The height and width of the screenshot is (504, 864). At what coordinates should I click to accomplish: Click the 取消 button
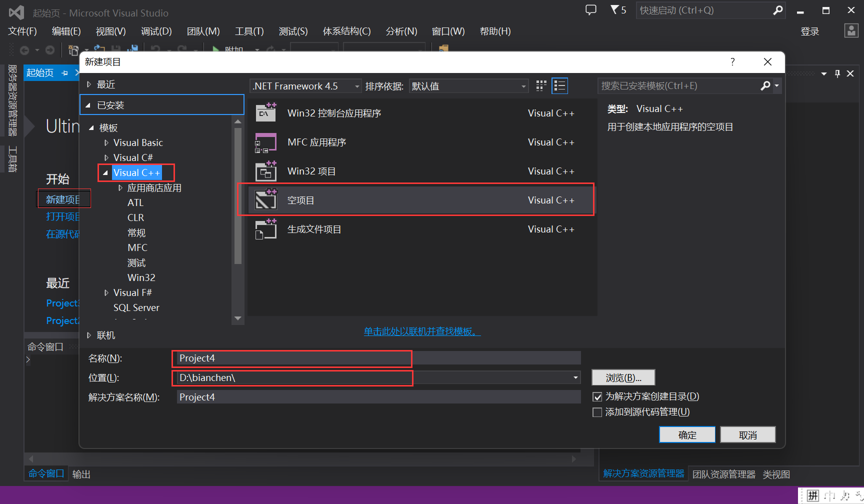click(x=748, y=435)
